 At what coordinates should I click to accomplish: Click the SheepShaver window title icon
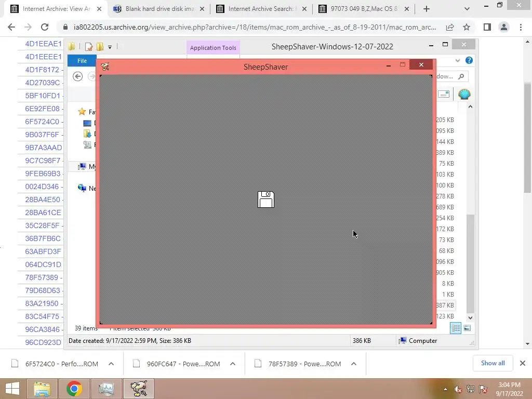pyautogui.click(x=105, y=67)
